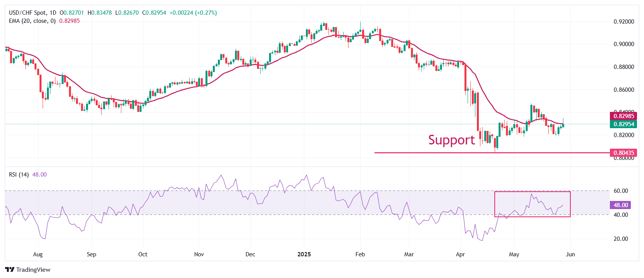Click the 60.00 RSI axis level
Image resolution: width=644 pixels, height=278 pixels.
621,191
